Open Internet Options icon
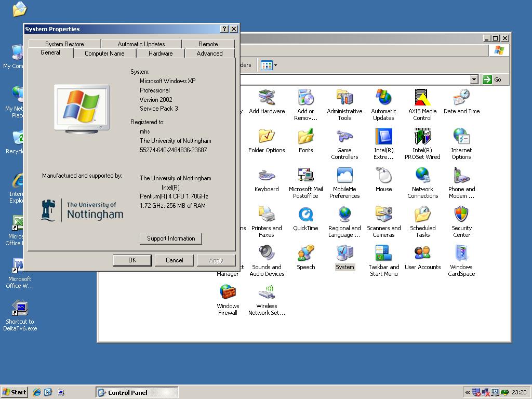 pos(461,144)
